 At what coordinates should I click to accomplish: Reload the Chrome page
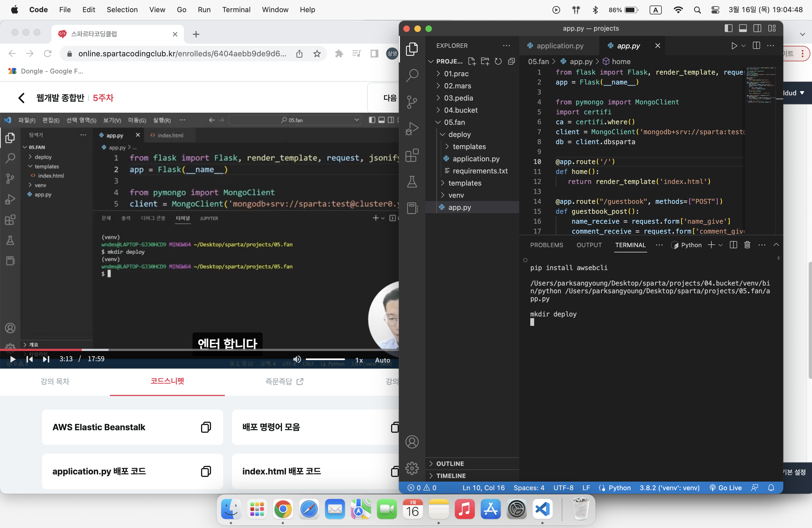coord(48,54)
